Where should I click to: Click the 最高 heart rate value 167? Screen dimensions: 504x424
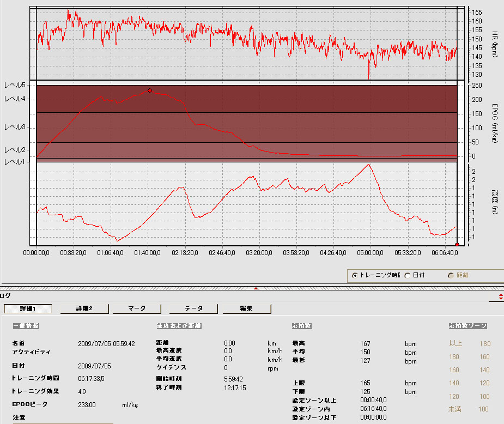[x=365, y=344]
